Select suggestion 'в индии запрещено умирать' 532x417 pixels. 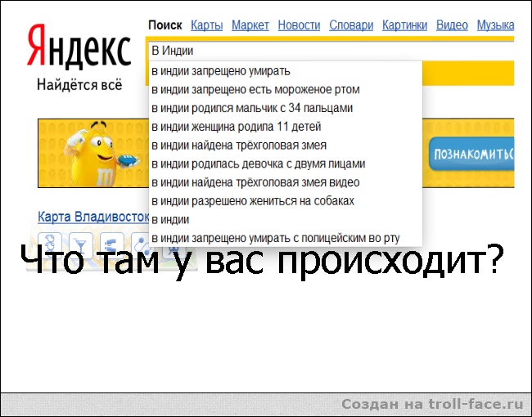click(286, 71)
